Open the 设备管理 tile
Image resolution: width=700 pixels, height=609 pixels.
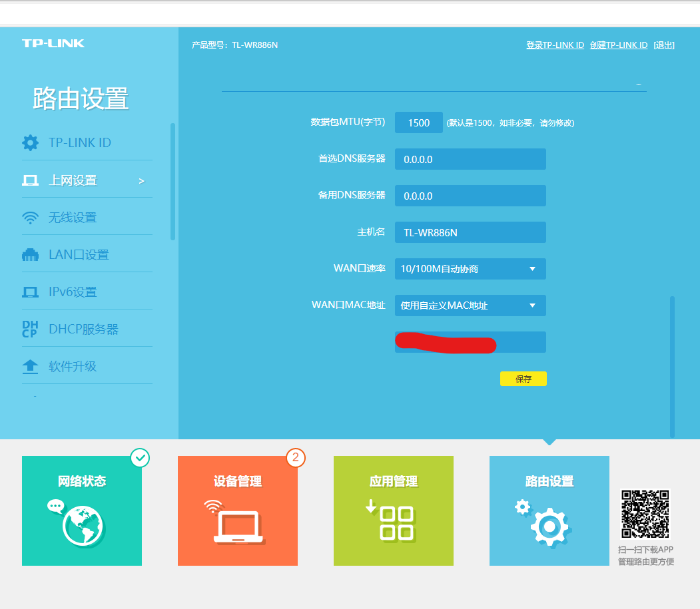click(x=238, y=511)
